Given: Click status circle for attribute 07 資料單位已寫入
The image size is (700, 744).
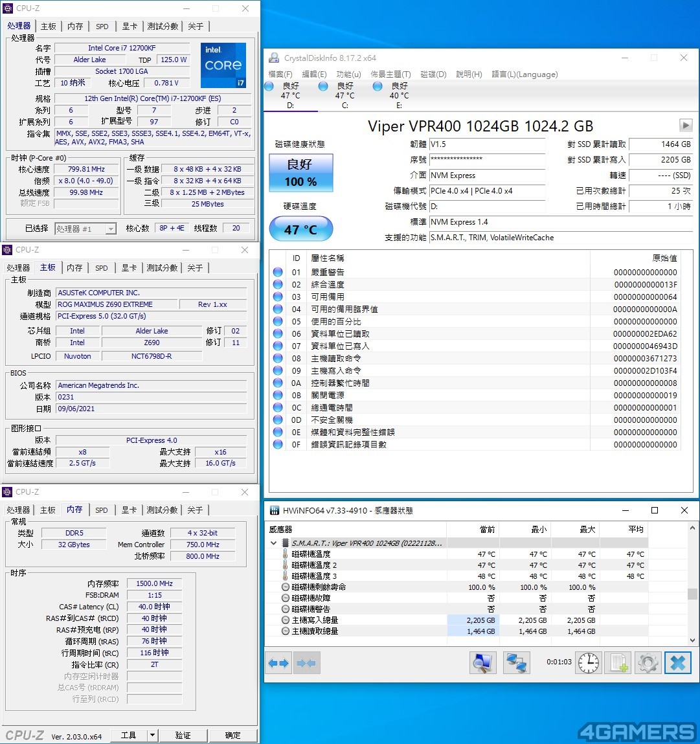Looking at the screenshot, I should 278,346.
